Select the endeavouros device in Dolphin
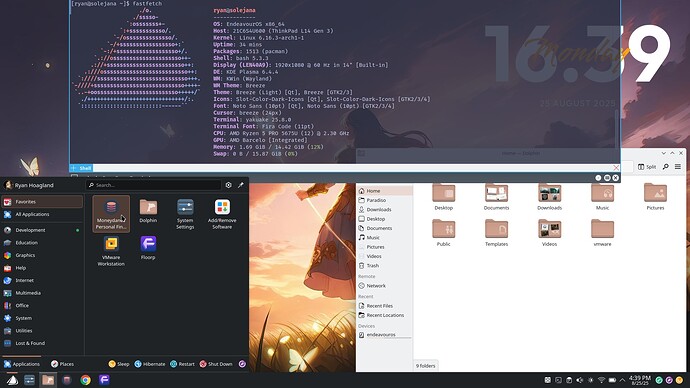This screenshot has height=388, width=690. coord(385,335)
